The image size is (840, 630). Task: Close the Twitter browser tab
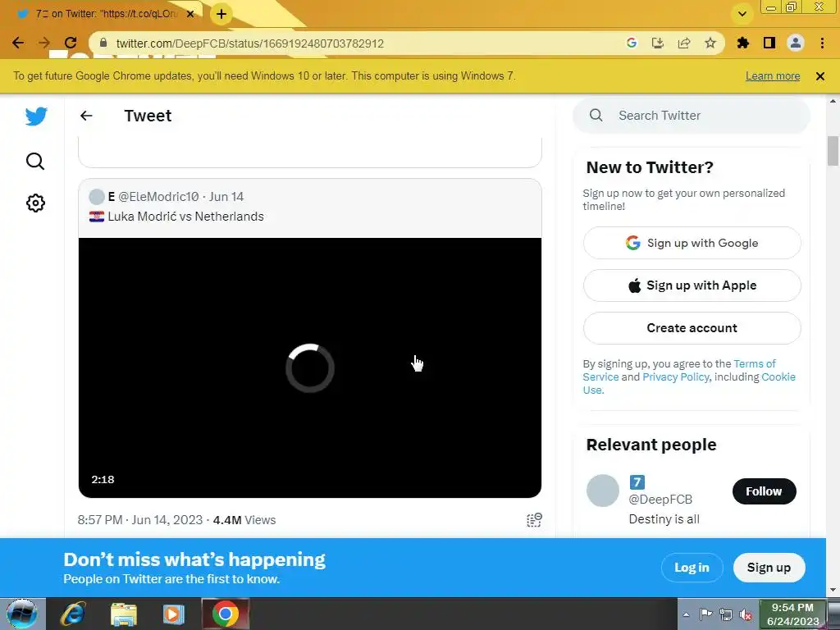190,14
